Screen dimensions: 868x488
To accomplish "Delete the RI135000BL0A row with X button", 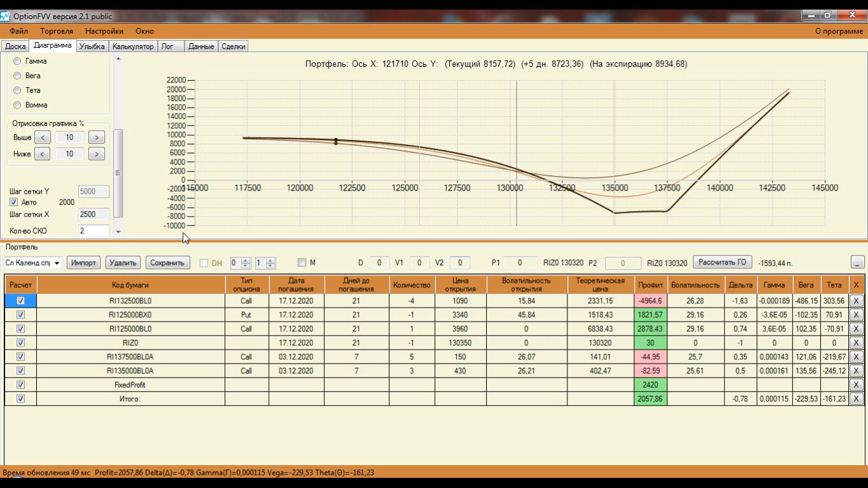I will [856, 370].
